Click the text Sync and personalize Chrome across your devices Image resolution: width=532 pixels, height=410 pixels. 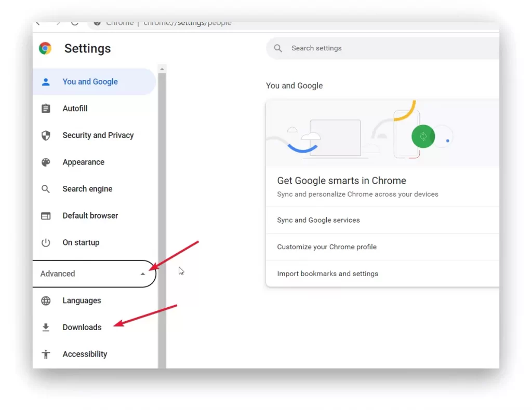pos(357,194)
